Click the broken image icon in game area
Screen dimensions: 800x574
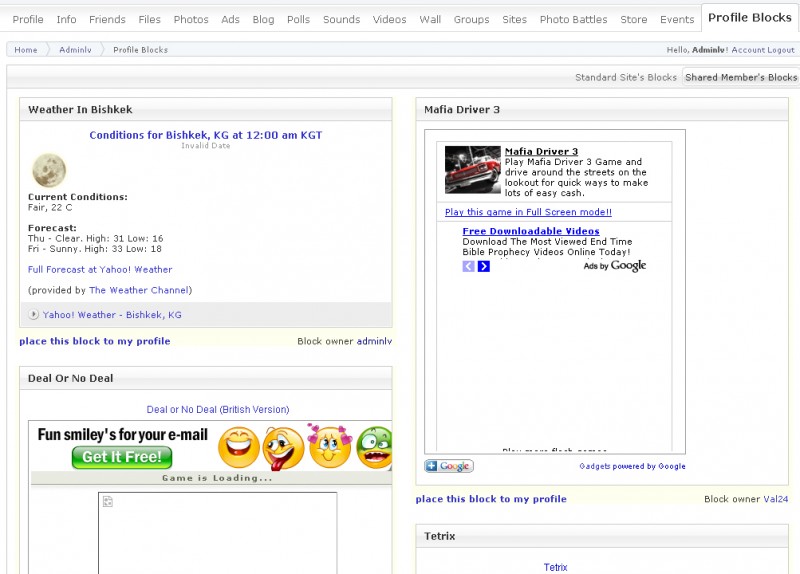point(108,502)
